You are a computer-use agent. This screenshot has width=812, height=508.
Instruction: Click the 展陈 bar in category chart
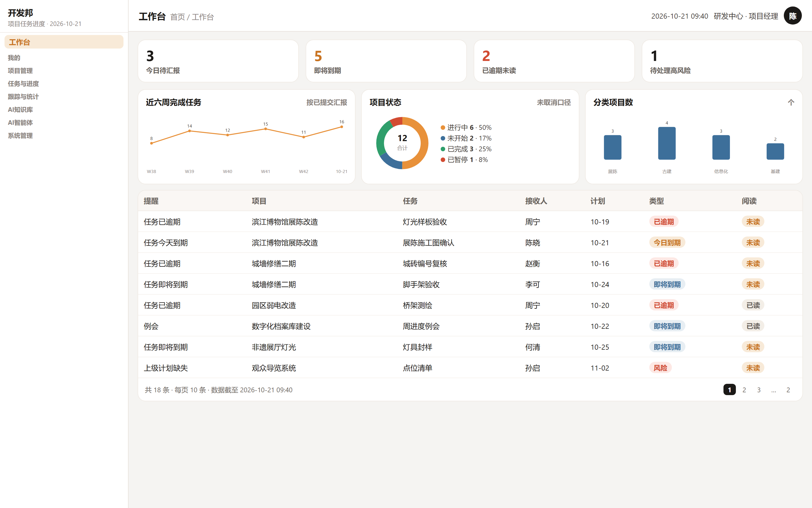pos(612,148)
